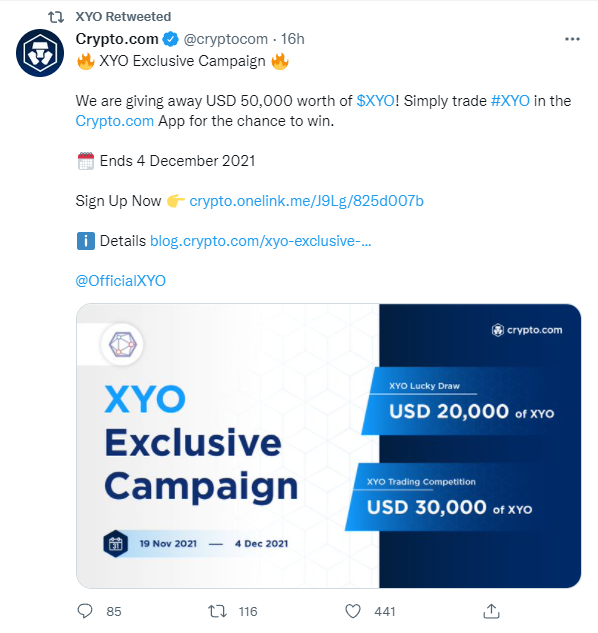The image size is (598, 633).
Task: Click the 441 likes count
Action: [x=384, y=612]
